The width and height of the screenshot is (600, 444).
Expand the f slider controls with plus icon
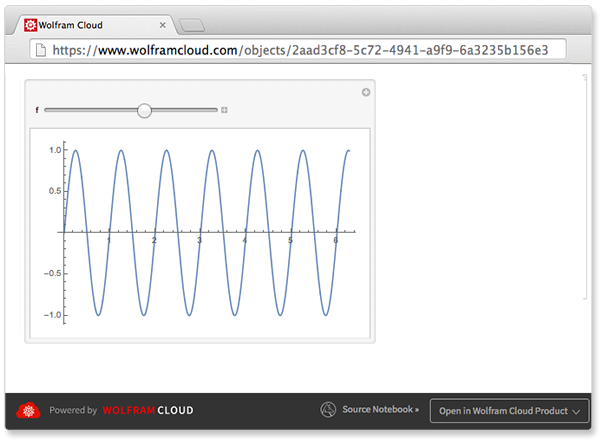click(225, 110)
